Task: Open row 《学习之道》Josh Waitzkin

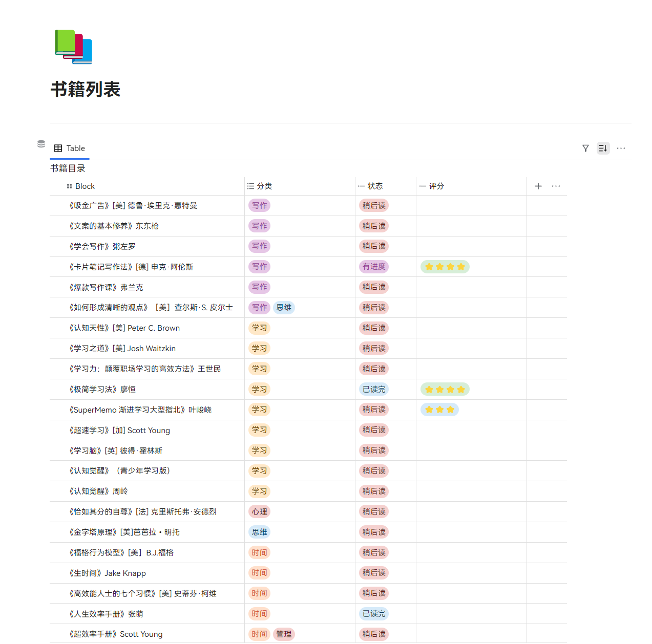Action: pos(122,349)
